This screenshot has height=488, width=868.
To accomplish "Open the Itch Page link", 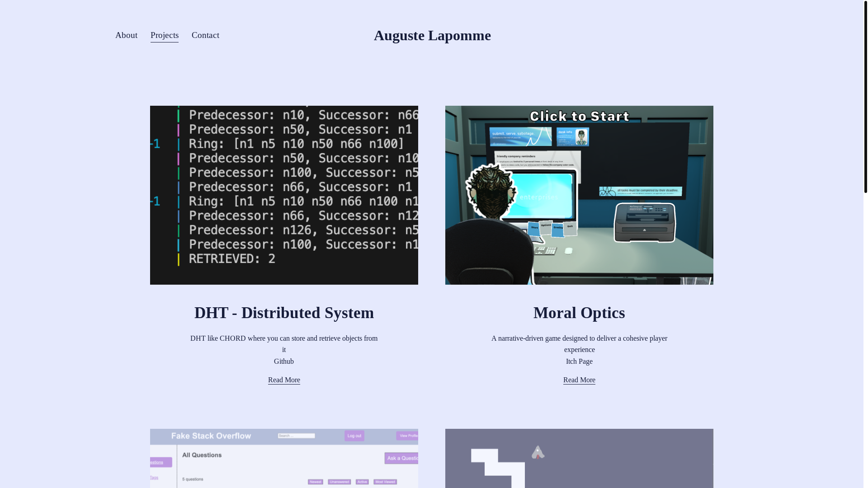I will [579, 361].
